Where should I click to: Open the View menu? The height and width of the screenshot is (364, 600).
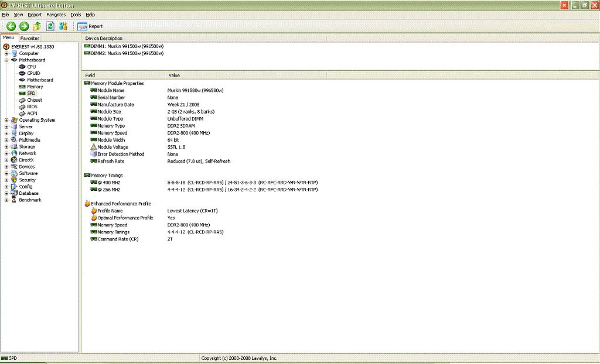(18, 15)
